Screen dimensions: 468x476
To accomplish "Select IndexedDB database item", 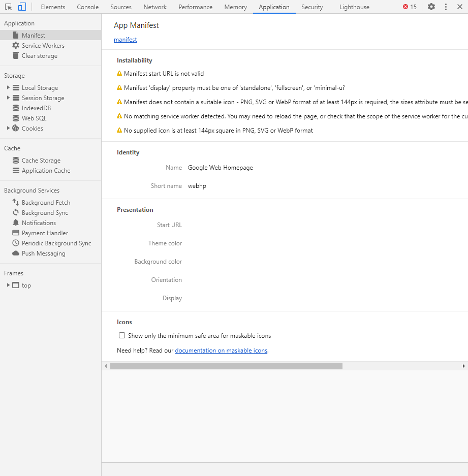I will [x=36, y=108].
